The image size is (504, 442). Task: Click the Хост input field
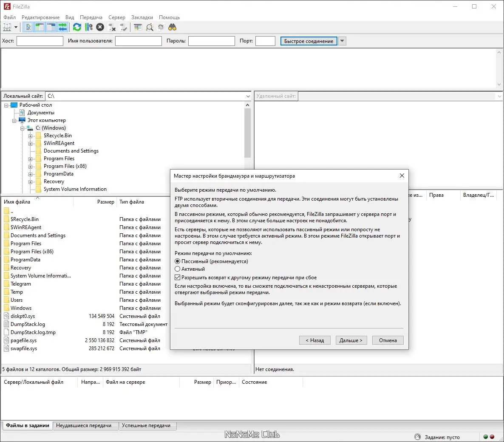point(40,41)
